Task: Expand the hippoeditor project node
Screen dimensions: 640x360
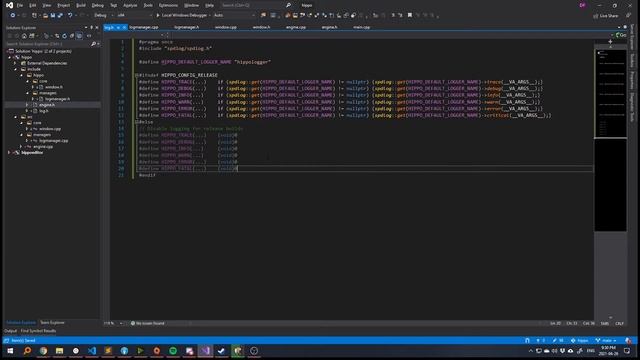Action: (9, 153)
